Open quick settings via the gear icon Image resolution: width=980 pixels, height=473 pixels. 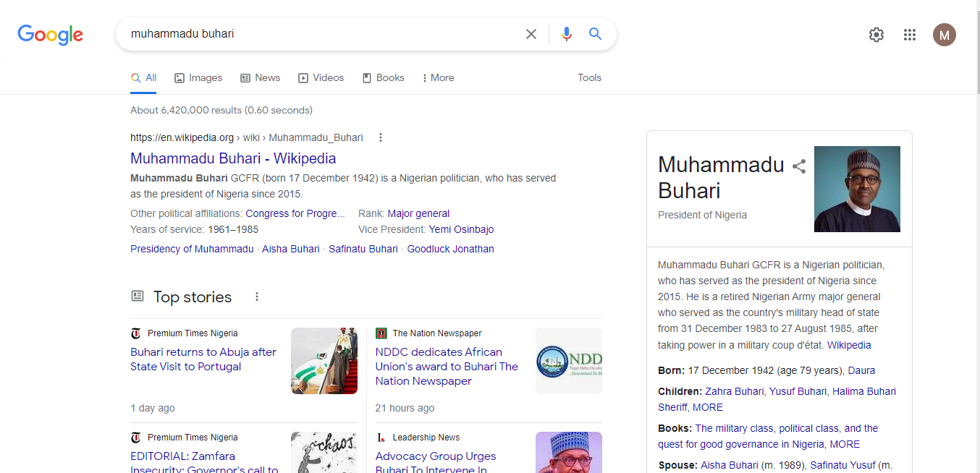tap(876, 34)
